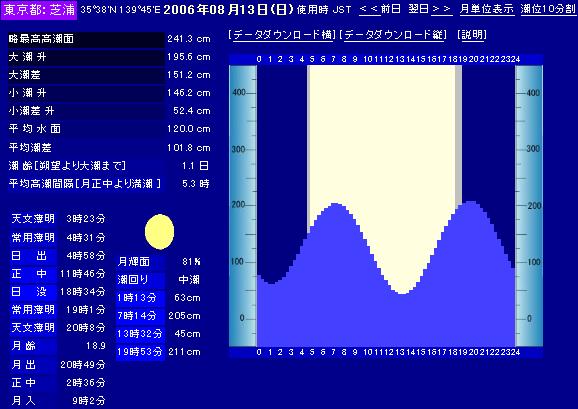Image resolution: width=578 pixels, height=409 pixels.
Task: Select the 小潮升 row label
Action: 27,93
